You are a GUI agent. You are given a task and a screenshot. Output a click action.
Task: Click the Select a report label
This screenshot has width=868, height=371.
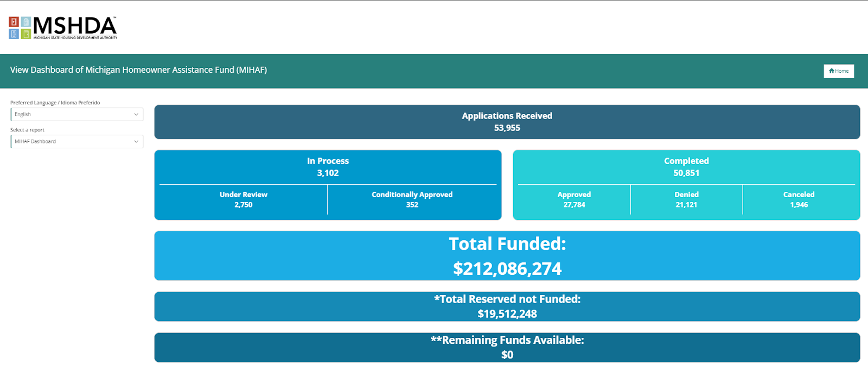[x=27, y=130]
